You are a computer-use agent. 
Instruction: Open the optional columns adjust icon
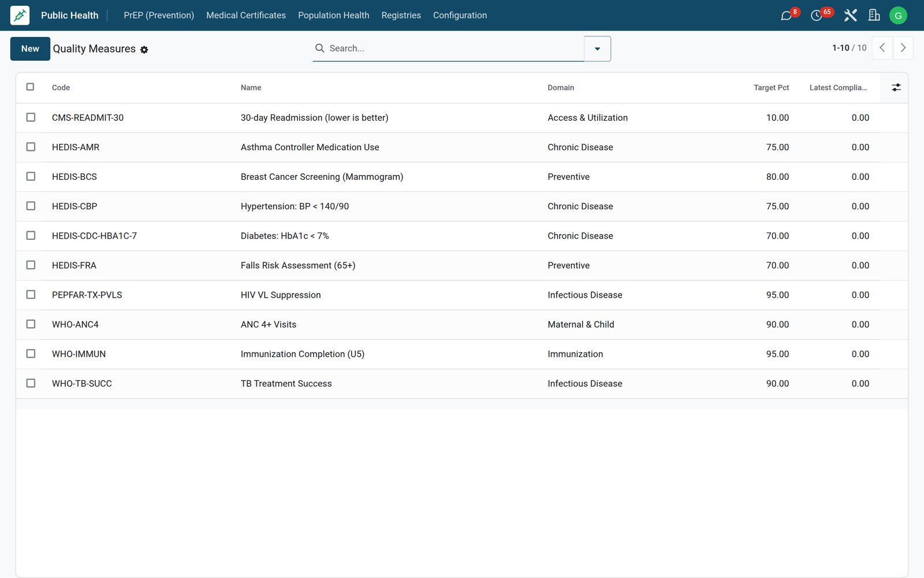click(x=896, y=87)
